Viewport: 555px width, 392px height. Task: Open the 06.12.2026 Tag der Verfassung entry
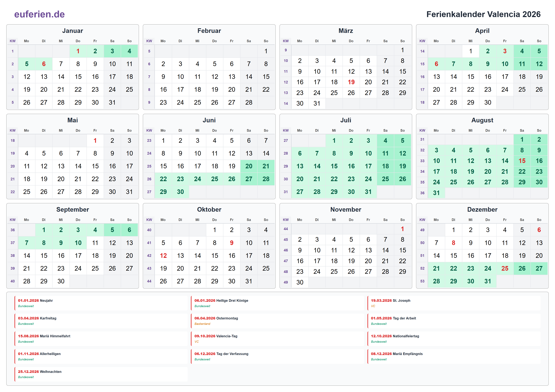pos(277,356)
